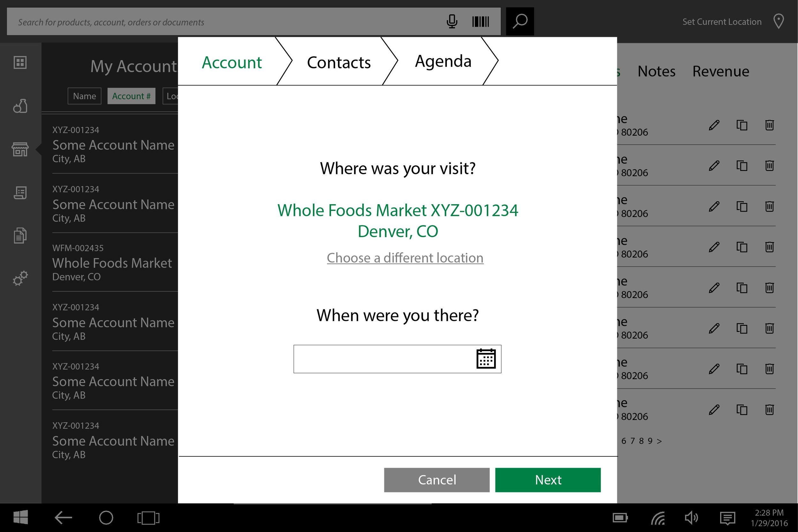
Task: Click the barcode scanner icon in search bar
Action: 480,21
